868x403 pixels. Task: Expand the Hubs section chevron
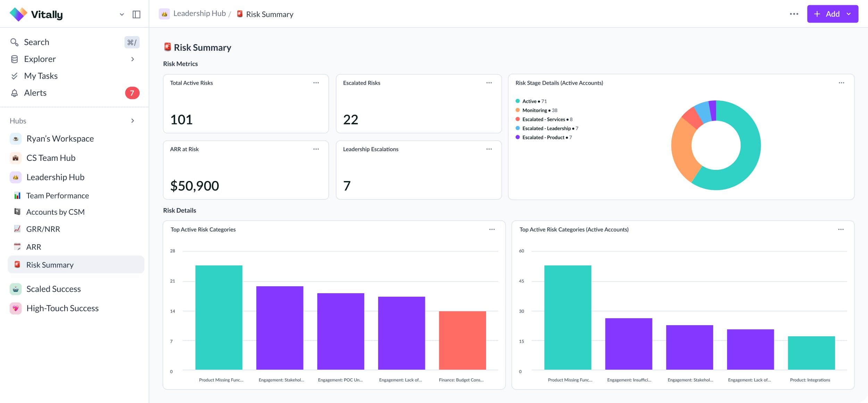[132, 121]
